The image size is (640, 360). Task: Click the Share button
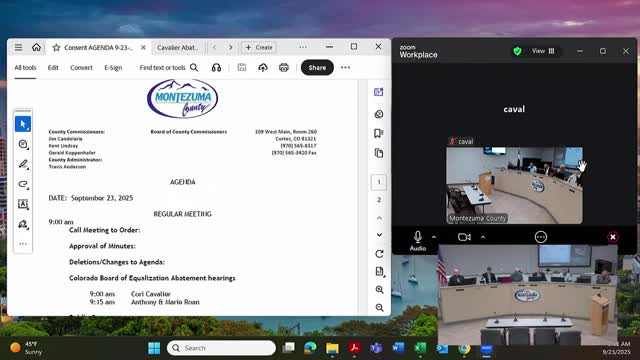pyautogui.click(x=317, y=67)
